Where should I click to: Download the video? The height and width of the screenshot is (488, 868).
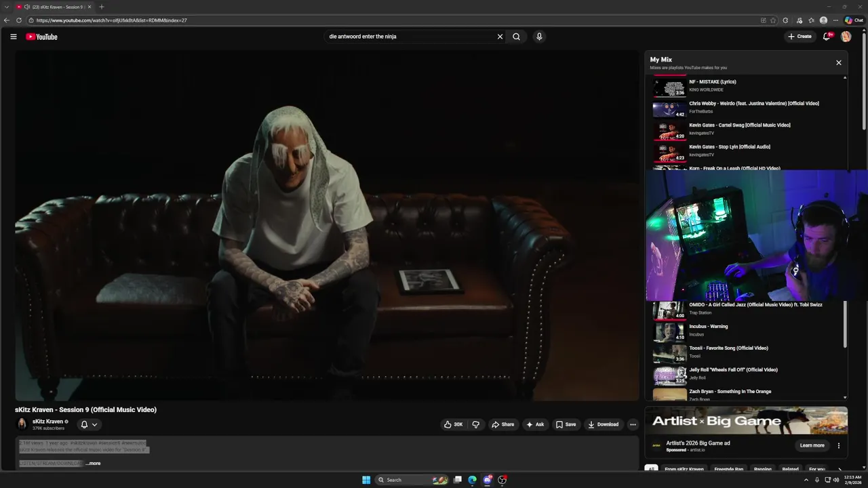[x=603, y=424]
